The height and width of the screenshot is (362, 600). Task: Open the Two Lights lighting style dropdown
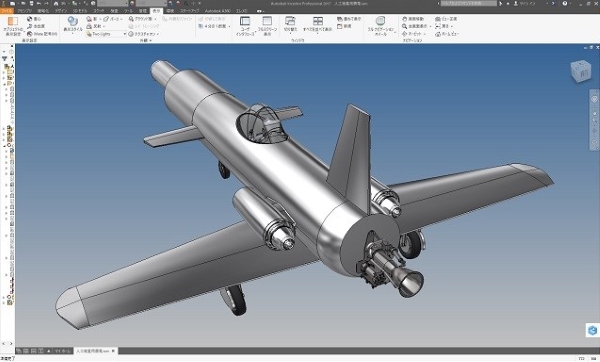(106, 34)
